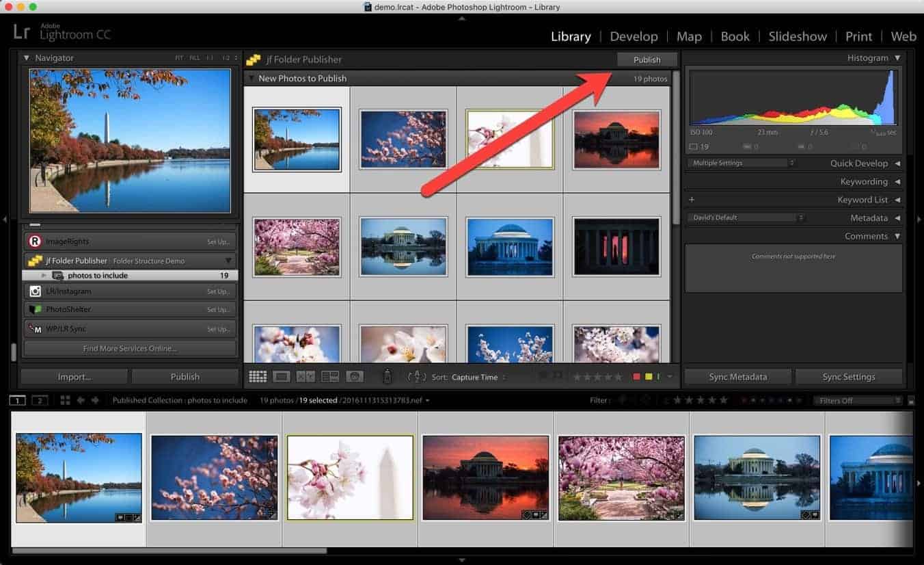Viewport: 924px width, 565px height.
Task: Collapse the Navigator panel
Action: (x=27, y=58)
